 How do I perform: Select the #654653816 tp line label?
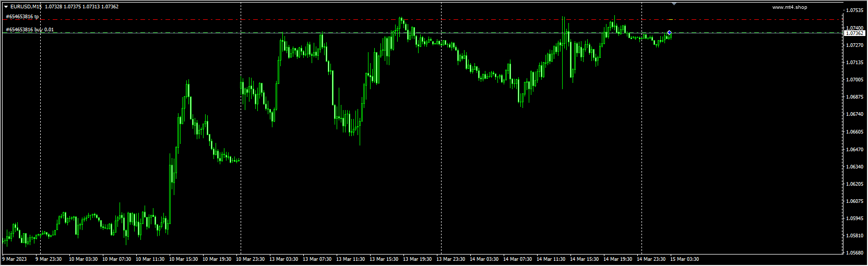pyautogui.click(x=22, y=17)
